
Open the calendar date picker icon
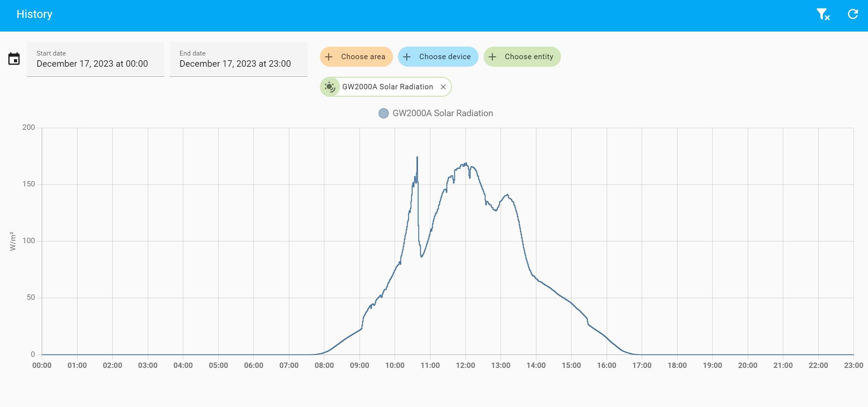click(14, 58)
